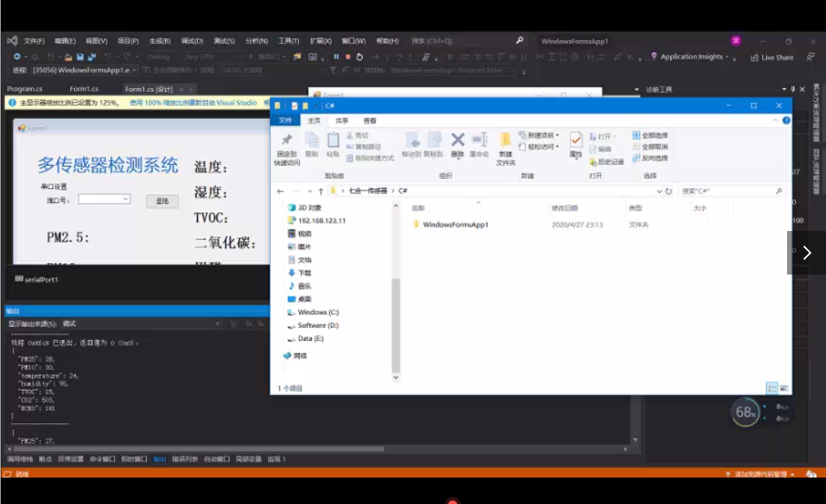Click the Visual Studio search magnifier icon

click(519, 40)
